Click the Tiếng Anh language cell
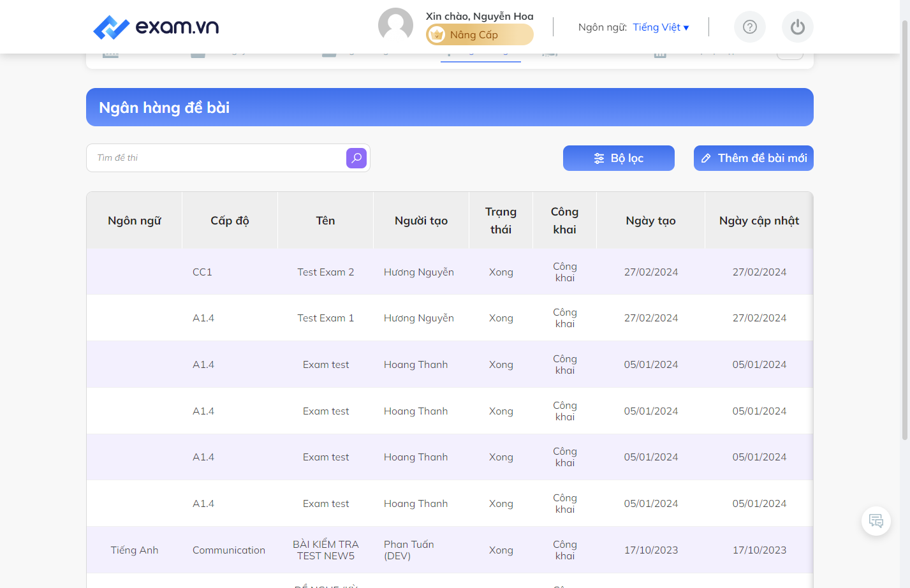This screenshot has height=588, width=910. point(135,550)
